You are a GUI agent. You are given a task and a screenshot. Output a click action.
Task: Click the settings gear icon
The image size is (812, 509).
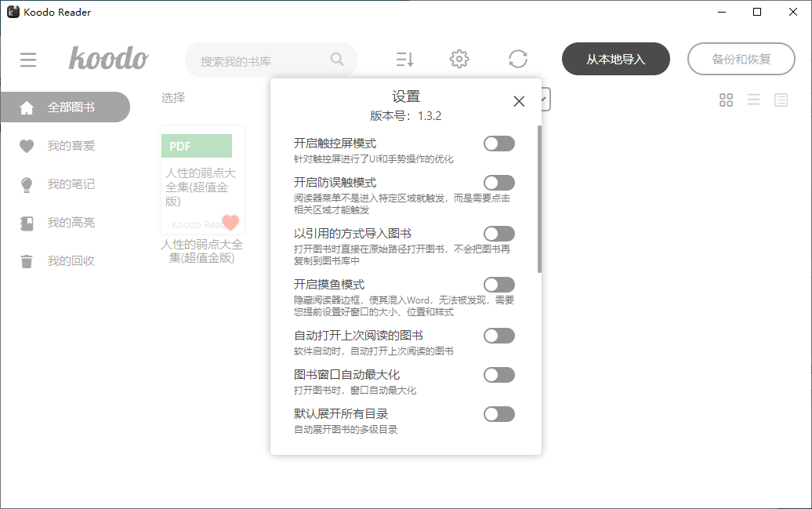[459, 59]
